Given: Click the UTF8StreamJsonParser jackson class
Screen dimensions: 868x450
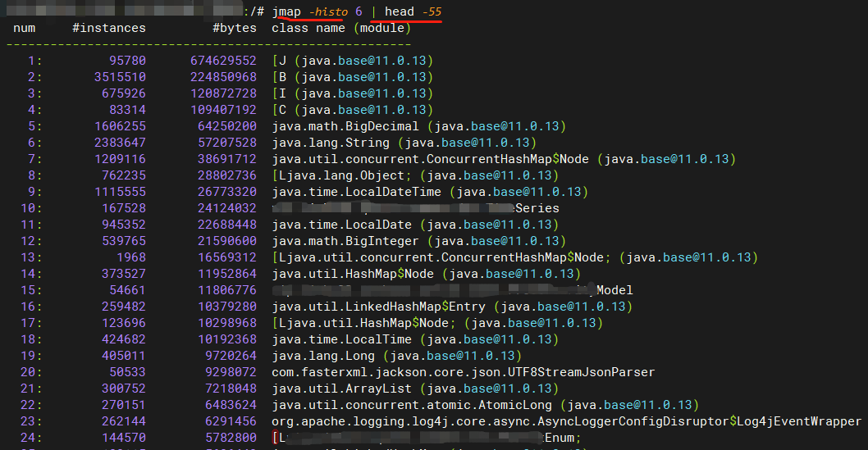Looking at the screenshot, I should (463, 372).
